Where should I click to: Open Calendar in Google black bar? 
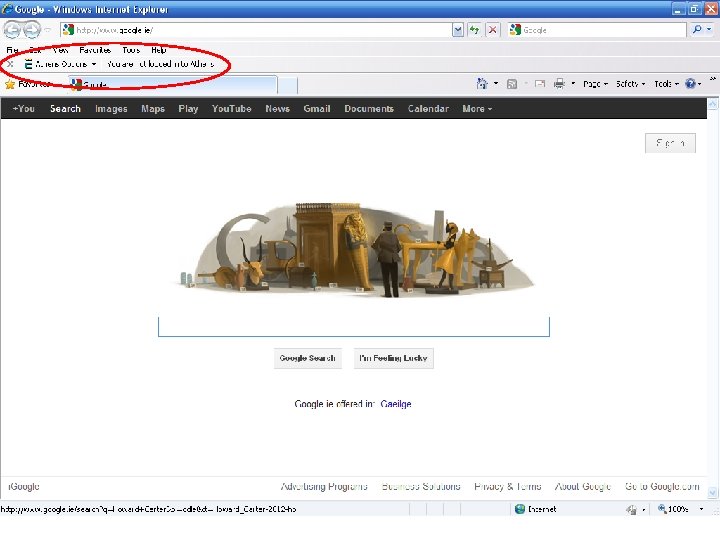(x=428, y=109)
